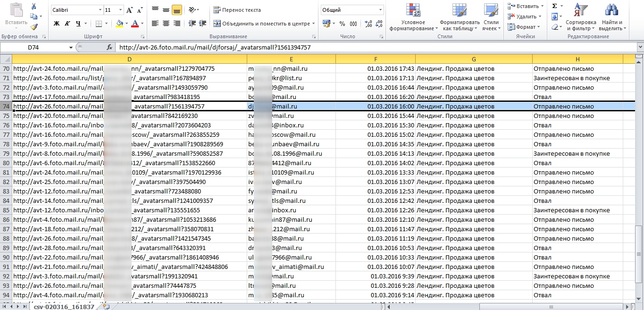Toggle bold Ж formatting
This screenshot has height=310, width=644.
[x=57, y=24]
